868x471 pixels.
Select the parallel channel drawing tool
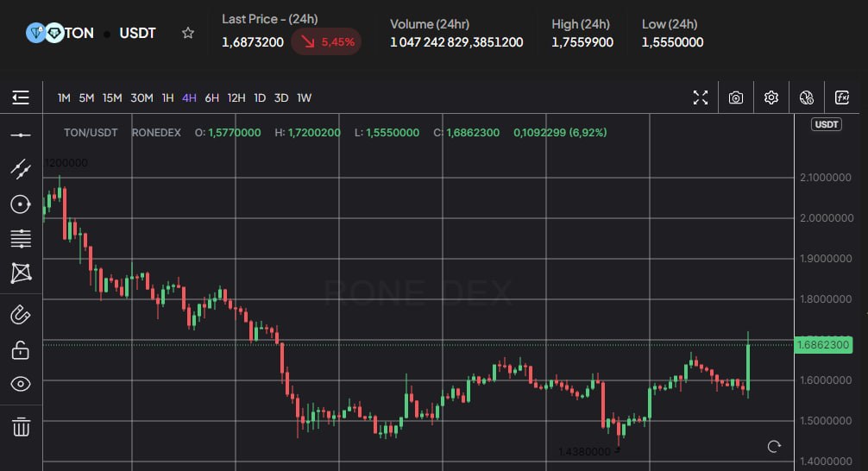pyautogui.click(x=21, y=168)
